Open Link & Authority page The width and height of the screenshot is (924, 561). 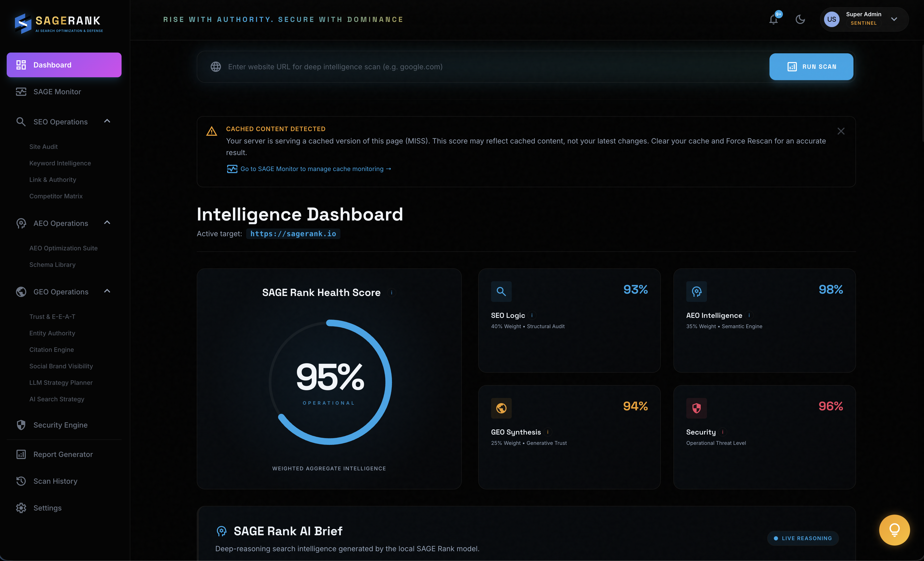pyautogui.click(x=53, y=180)
